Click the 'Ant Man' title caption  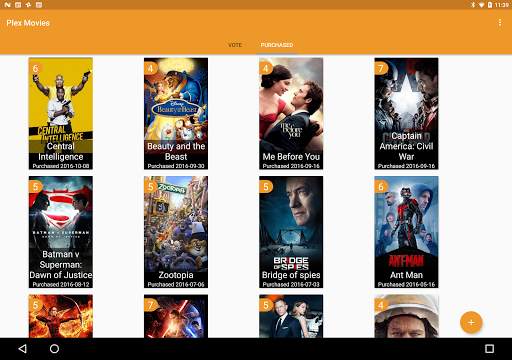click(406, 275)
